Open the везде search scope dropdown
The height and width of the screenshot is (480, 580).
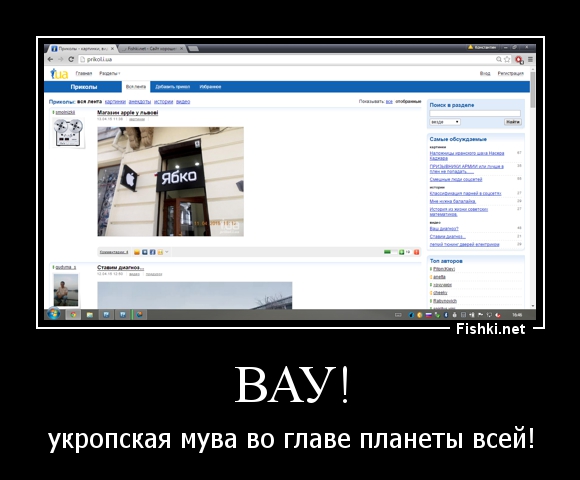tap(445, 122)
